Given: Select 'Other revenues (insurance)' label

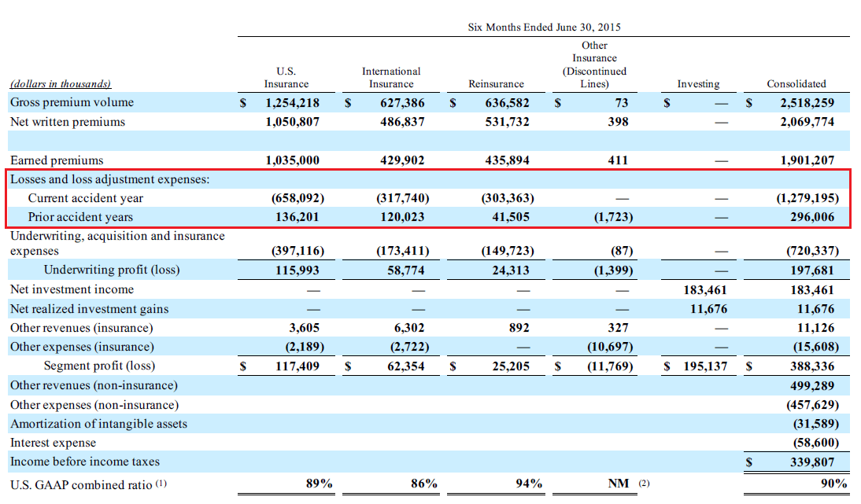Looking at the screenshot, I should coord(81,328).
